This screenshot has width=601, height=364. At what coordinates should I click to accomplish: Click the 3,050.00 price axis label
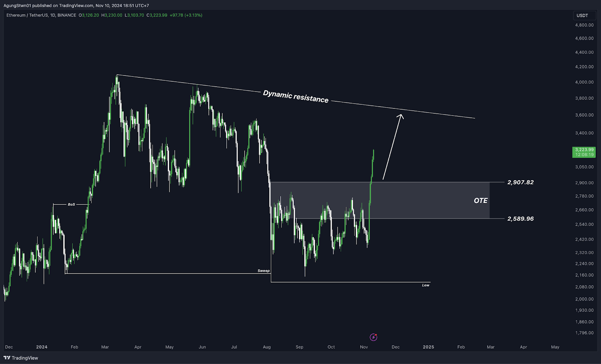[x=584, y=167]
